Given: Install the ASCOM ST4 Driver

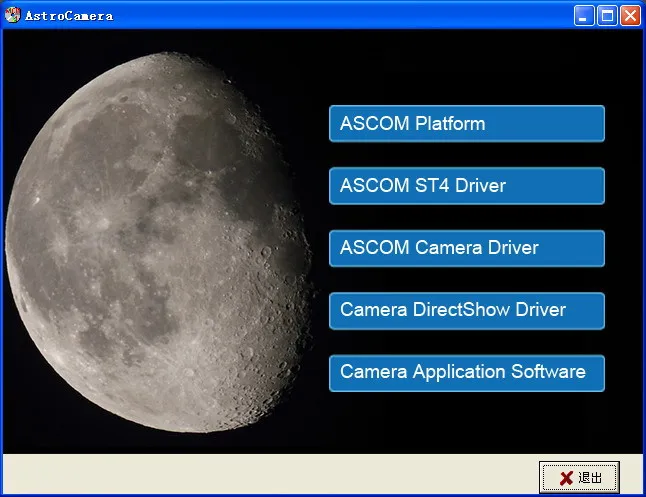Looking at the screenshot, I should coord(466,186).
